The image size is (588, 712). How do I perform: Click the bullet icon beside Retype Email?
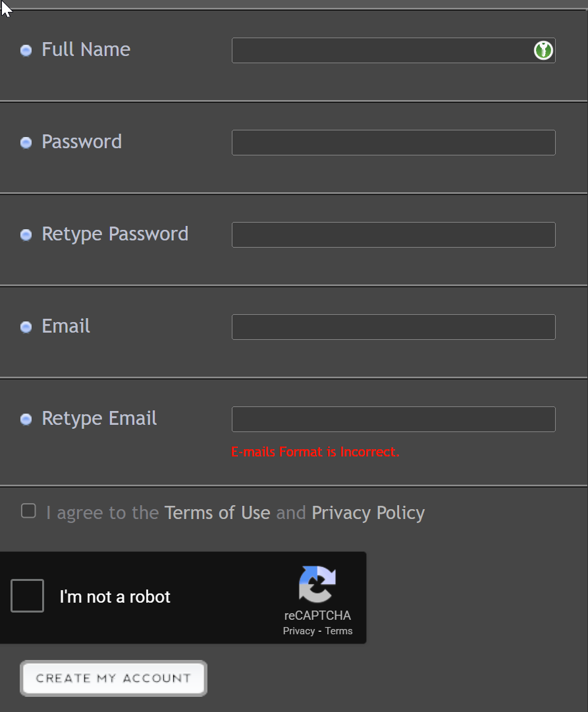click(26, 420)
